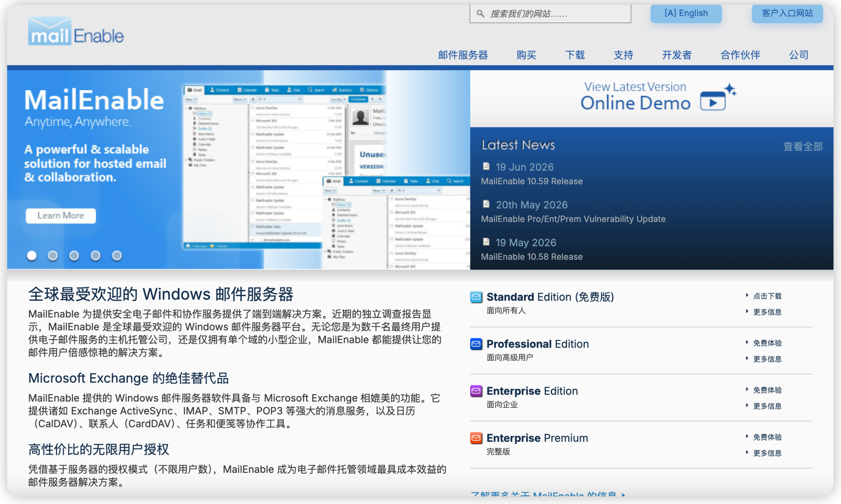Click document icon beside 20th May 2026
The image size is (841, 504).
486,204
